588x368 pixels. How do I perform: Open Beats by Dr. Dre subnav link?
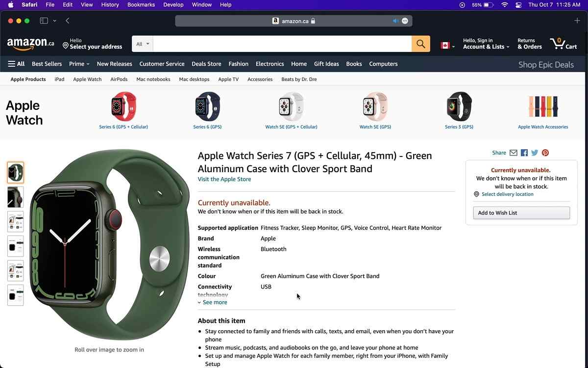point(299,79)
